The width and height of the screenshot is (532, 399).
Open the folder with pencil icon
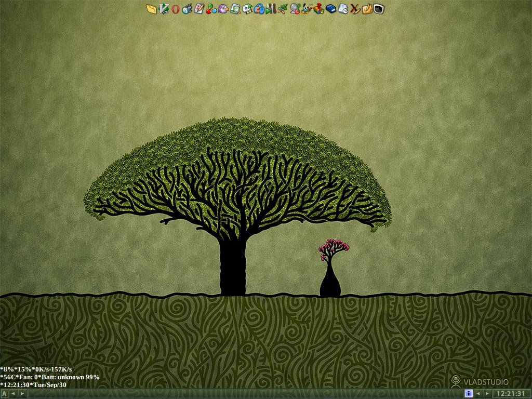(367, 9)
